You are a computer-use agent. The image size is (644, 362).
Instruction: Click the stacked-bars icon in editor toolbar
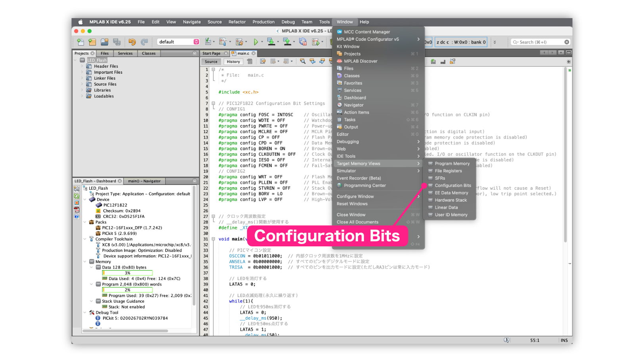coord(443,61)
